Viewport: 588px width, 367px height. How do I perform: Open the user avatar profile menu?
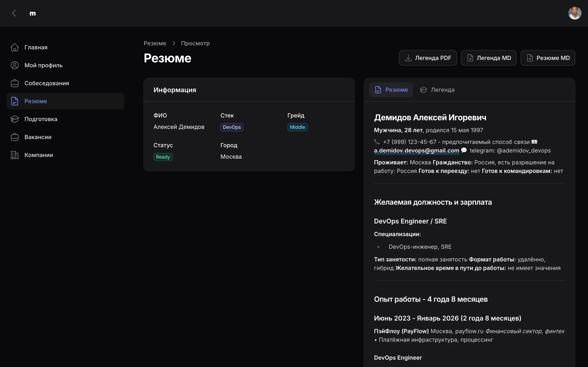574,13
